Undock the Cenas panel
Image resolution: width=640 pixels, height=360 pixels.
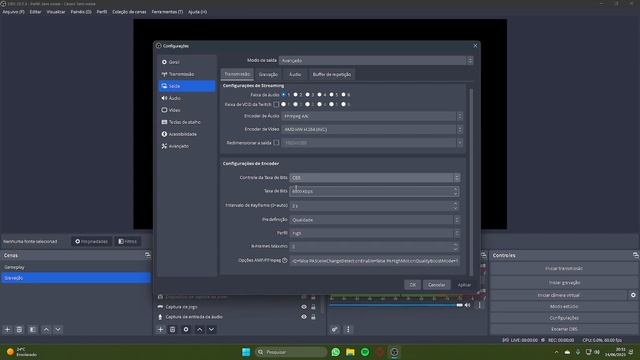[x=147, y=255]
